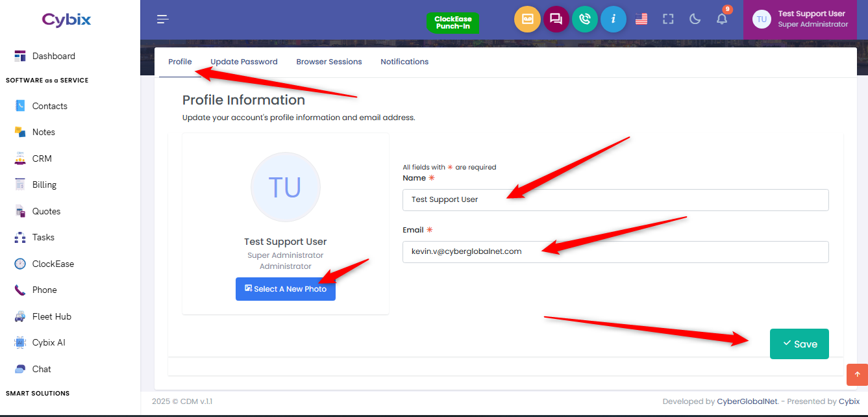The width and height of the screenshot is (868, 417).
Task: Open Fleet Hub from the sidebar
Action: pos(43,316)
